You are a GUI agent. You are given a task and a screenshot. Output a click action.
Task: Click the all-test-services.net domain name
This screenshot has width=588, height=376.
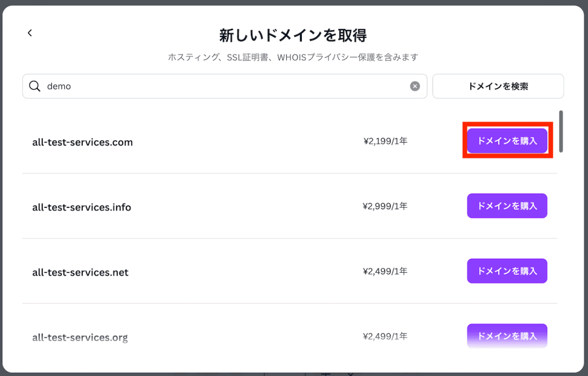click(x=80, y=273)
